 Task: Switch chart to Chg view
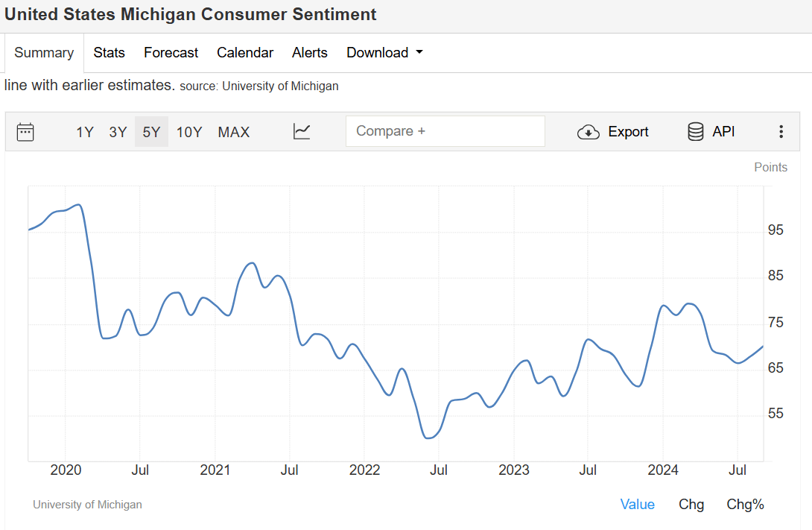691,505
